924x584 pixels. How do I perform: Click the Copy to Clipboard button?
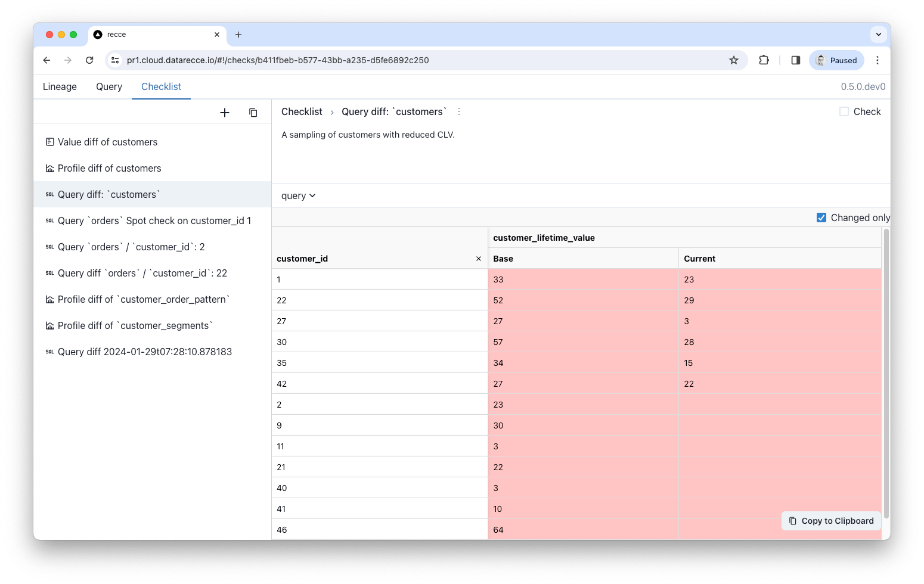[831, 521]
